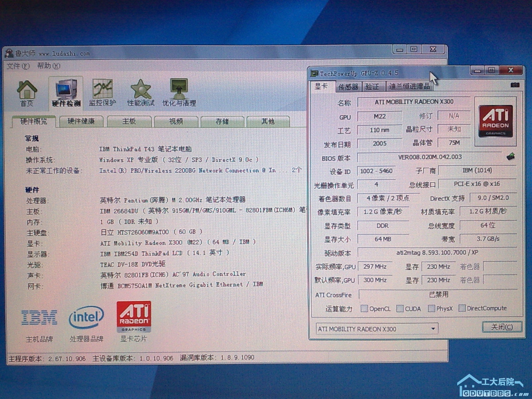This screenshot has width=532, height=399.
Task: Select the 迪兰恒进赠品 tab in GPU-Z
Action: (409, 86)
